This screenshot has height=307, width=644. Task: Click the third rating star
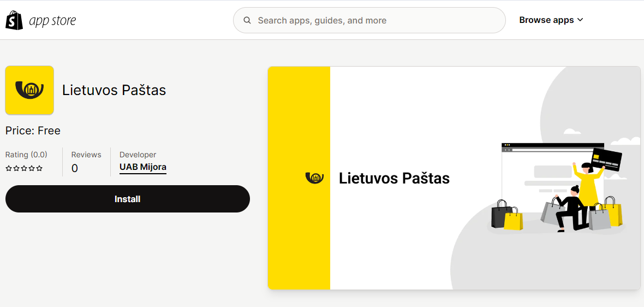coord(24,168)
